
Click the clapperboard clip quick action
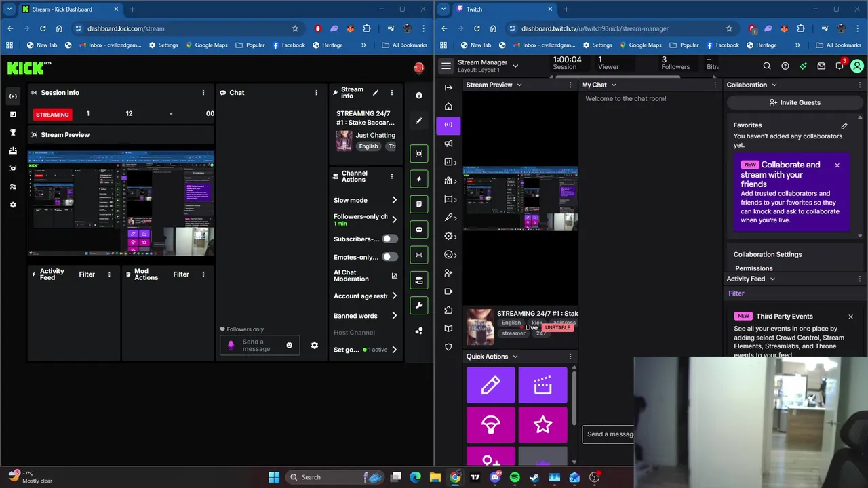[x=542, y=385]
